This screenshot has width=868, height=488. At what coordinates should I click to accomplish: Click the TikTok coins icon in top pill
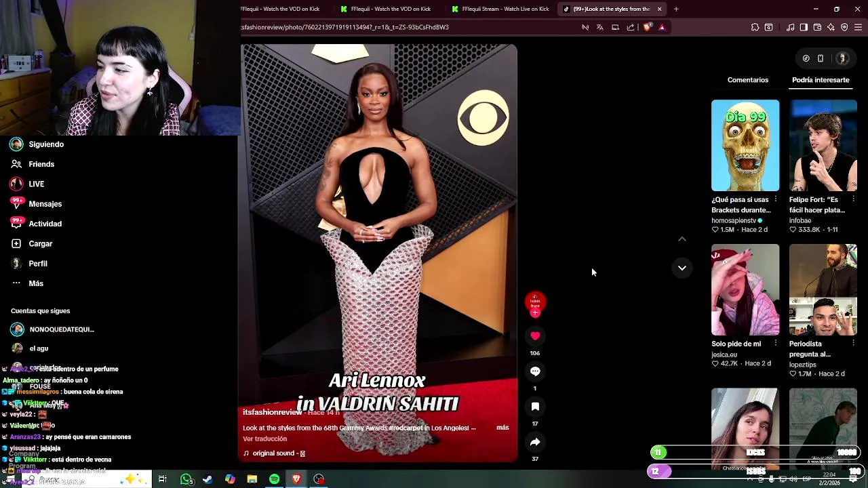pos(806,58)
